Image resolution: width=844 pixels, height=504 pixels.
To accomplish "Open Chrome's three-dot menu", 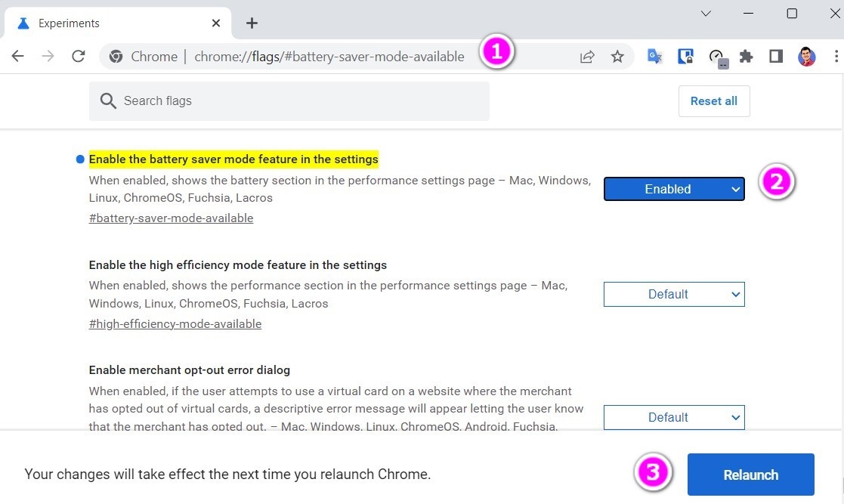I will pyautogui.click(x=836, y=57).
